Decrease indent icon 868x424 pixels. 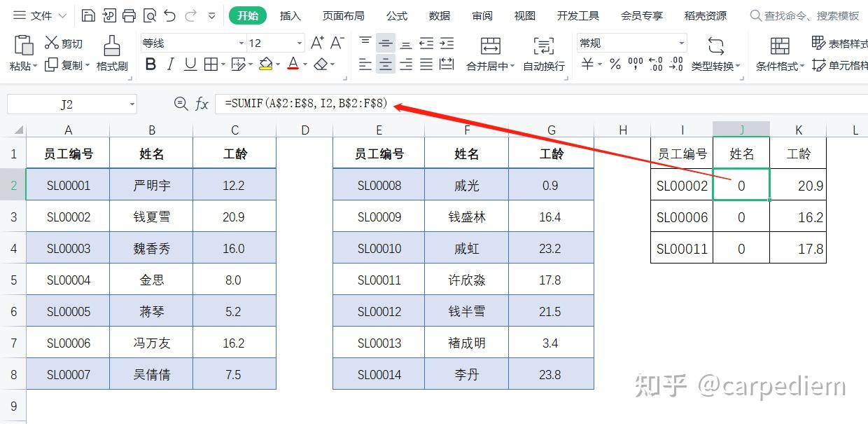(x=426, y=43)
